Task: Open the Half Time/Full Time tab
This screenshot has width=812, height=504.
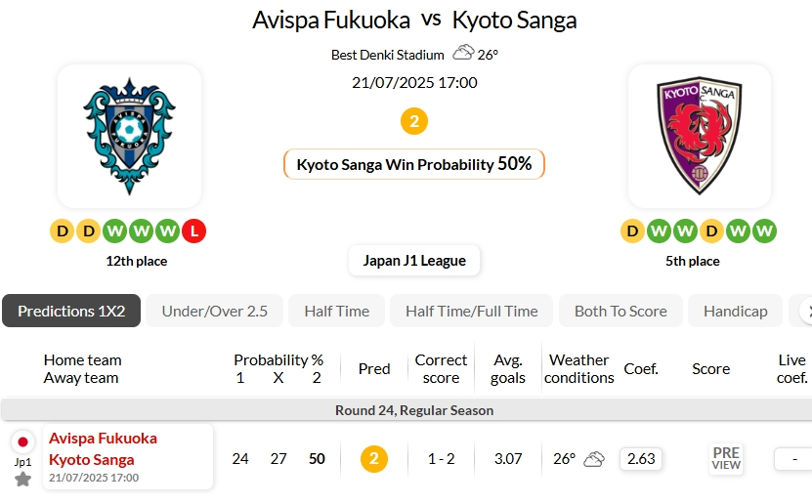Action: 471,311
